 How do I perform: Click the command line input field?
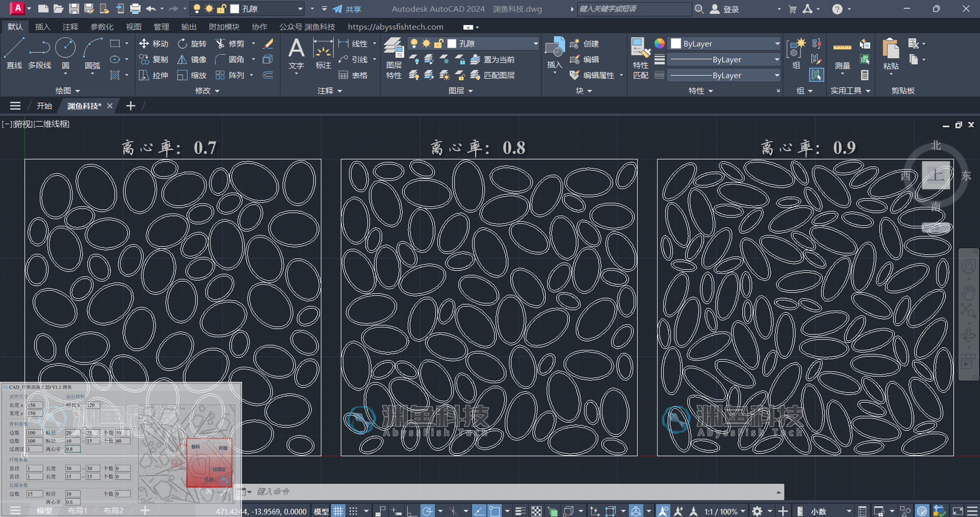(514, 492)
